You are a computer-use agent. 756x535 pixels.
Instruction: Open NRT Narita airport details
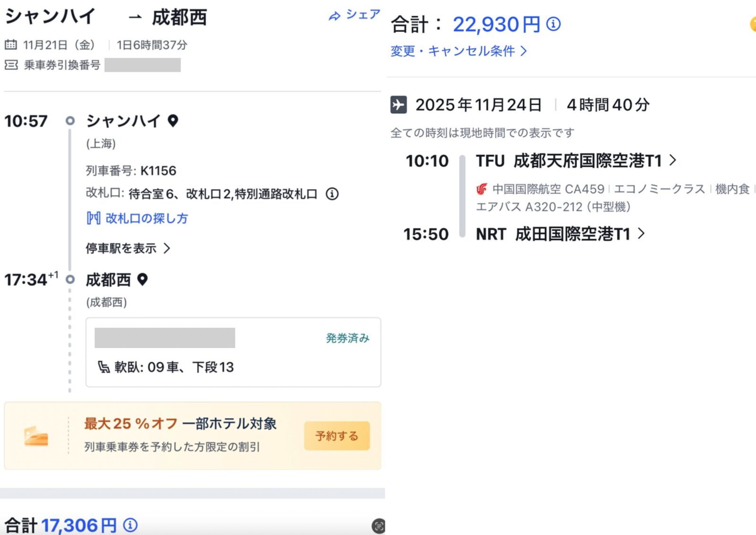tap(560, 234)
